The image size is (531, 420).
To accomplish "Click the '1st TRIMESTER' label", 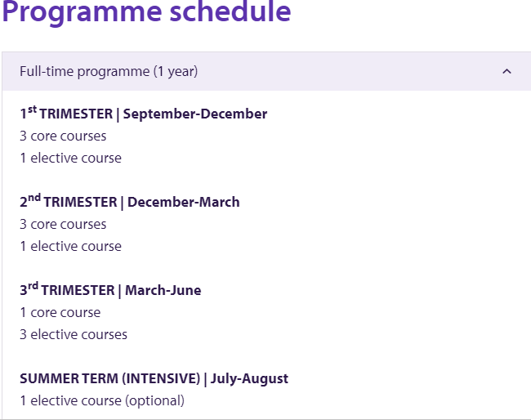I will 66,114.
